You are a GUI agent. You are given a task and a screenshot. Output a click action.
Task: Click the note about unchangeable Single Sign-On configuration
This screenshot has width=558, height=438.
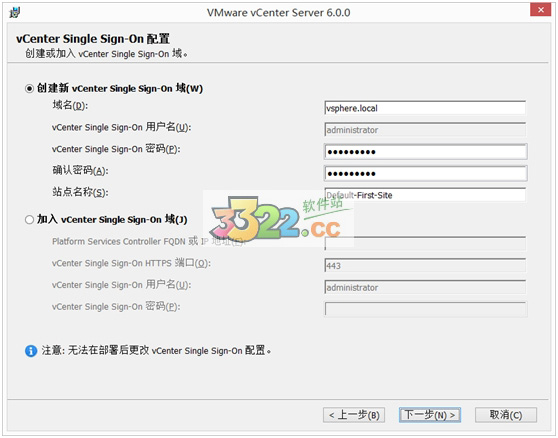(156, 350)
